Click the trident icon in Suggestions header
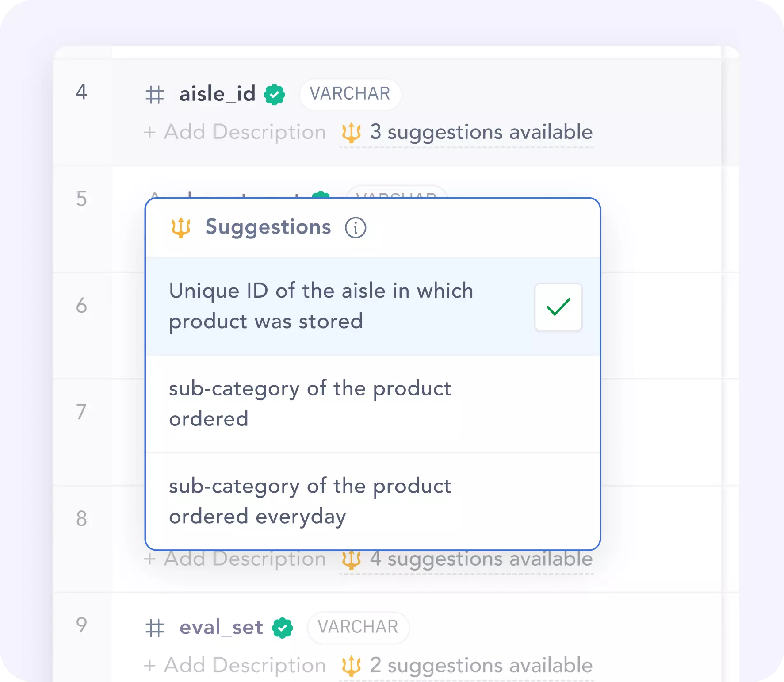 coord(181,228)
